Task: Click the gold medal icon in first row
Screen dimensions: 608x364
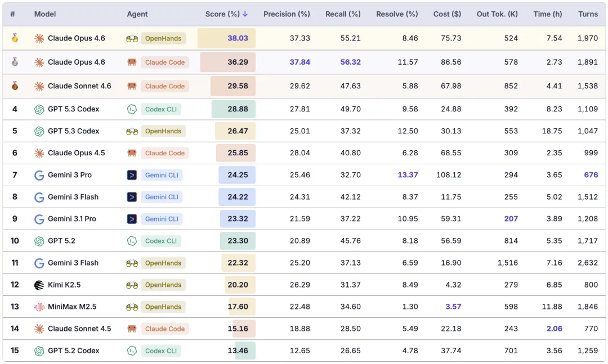Action: (x=15, y=38)
